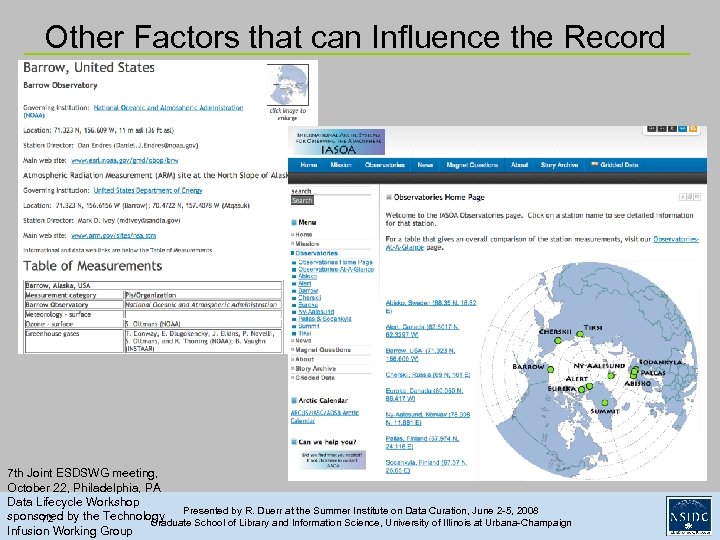Select Home in the sidebar menu

pos(304,235)
